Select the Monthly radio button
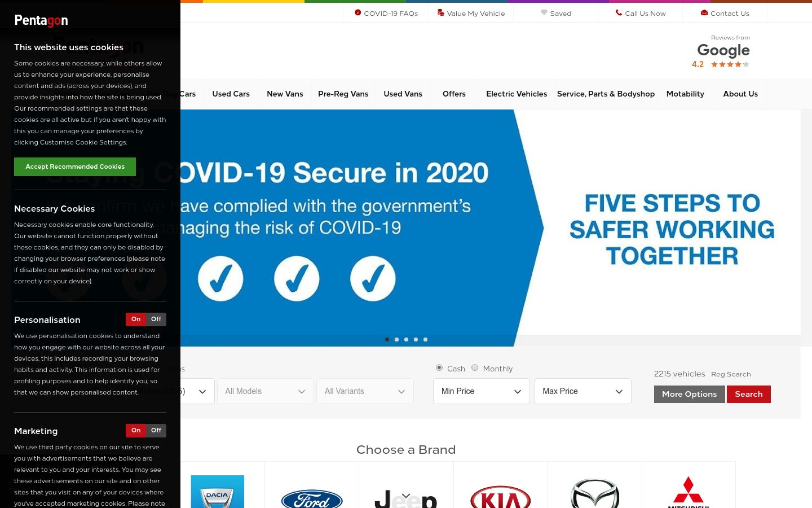This screenshot has width=812, height=508. [x=475, y=367]
